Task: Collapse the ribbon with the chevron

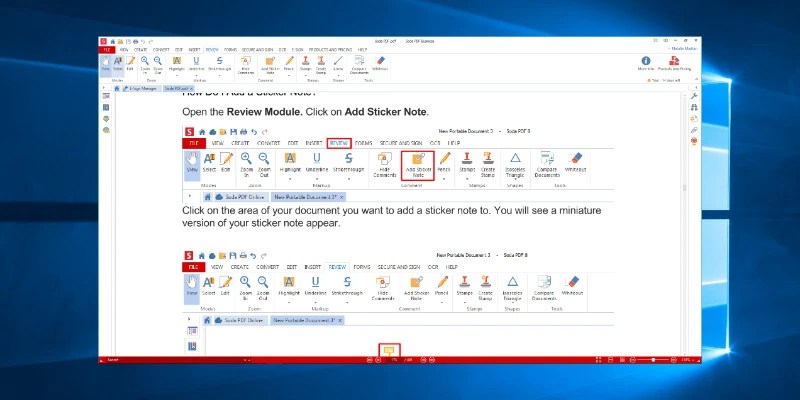Action: [x=696, y=81]
